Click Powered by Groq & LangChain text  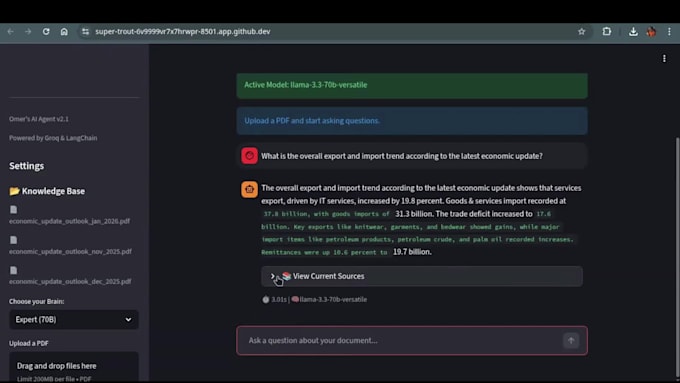[53, 138]
